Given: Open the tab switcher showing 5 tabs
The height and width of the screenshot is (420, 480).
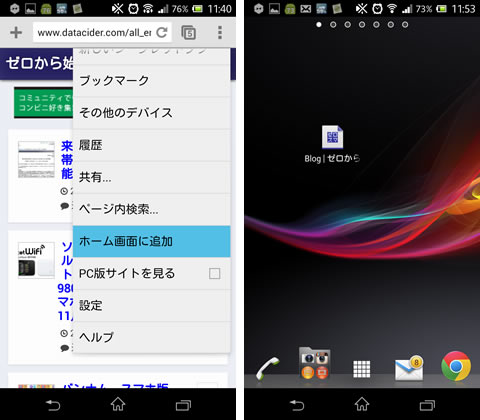Looking at the screenshot, I should (189, 33).
